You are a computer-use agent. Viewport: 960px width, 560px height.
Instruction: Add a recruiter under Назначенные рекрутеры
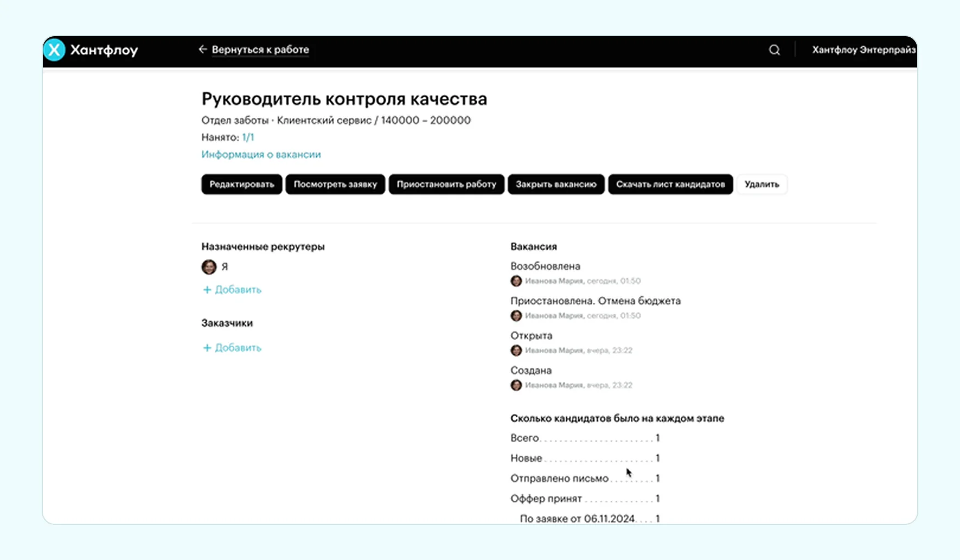[232, 290]
